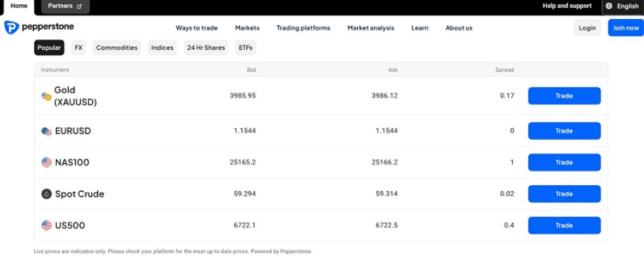Open the Partners tab
Screen dimensions: 644x276
pyautogui.click(x=65, y=6)
